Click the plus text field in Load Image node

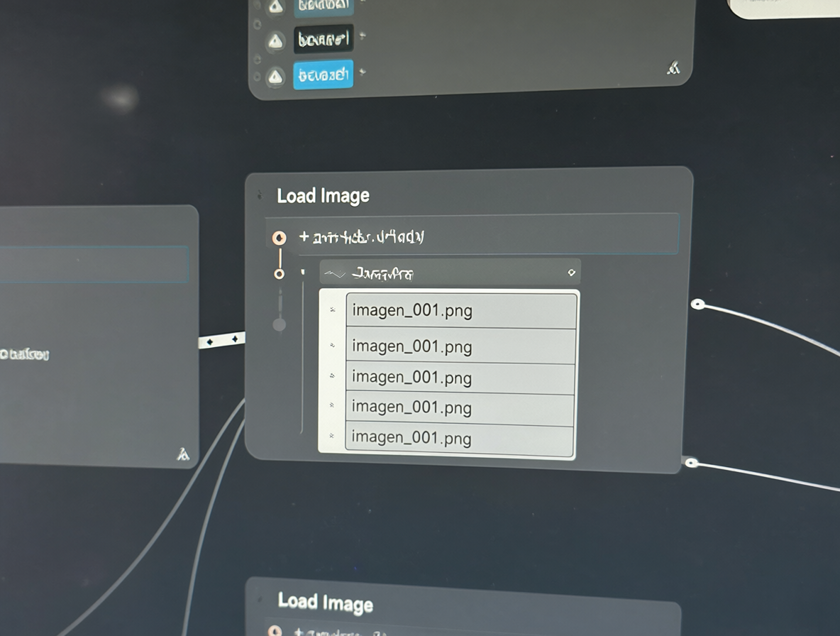tap(472, 235)
